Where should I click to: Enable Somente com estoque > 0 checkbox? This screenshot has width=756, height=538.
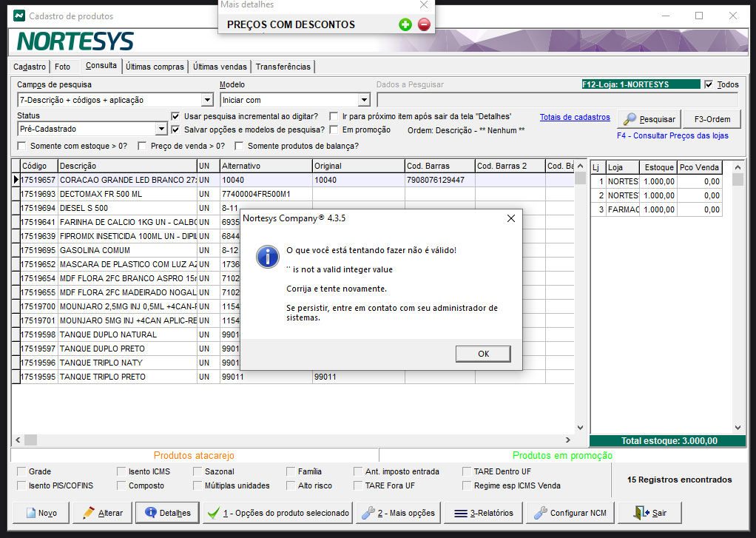click(22, 146)
